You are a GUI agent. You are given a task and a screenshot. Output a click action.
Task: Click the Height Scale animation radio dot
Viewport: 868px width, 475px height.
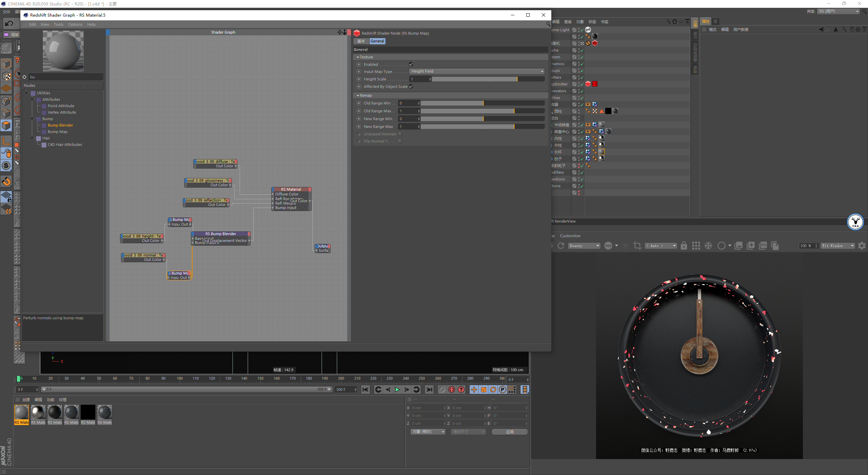pos(359,79)
